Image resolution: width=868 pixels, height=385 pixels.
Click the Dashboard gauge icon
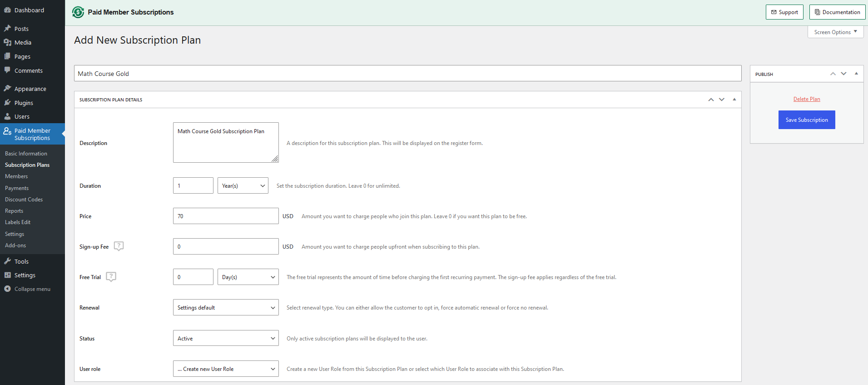pyautogui.click(x=7, y=10)
